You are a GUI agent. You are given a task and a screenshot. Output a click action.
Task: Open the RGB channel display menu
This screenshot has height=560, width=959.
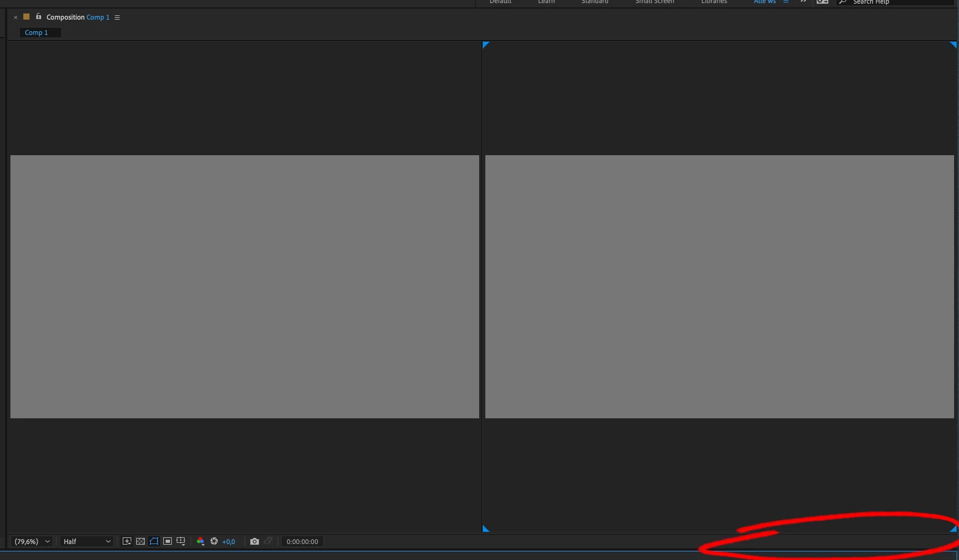(x=200, y=542)
